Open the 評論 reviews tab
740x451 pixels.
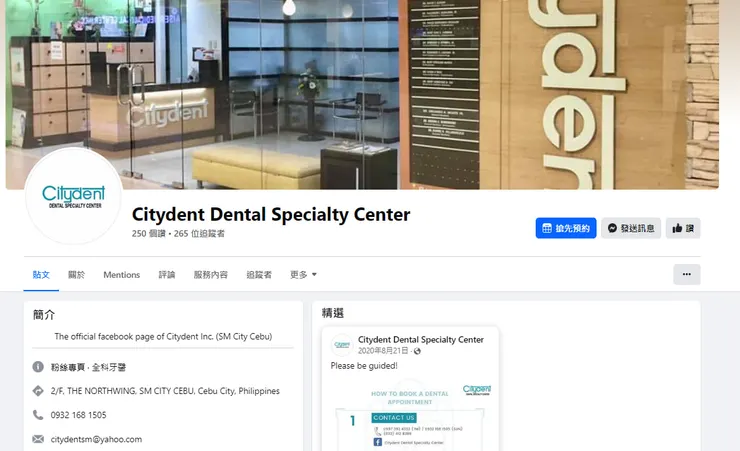coord(167,275)
